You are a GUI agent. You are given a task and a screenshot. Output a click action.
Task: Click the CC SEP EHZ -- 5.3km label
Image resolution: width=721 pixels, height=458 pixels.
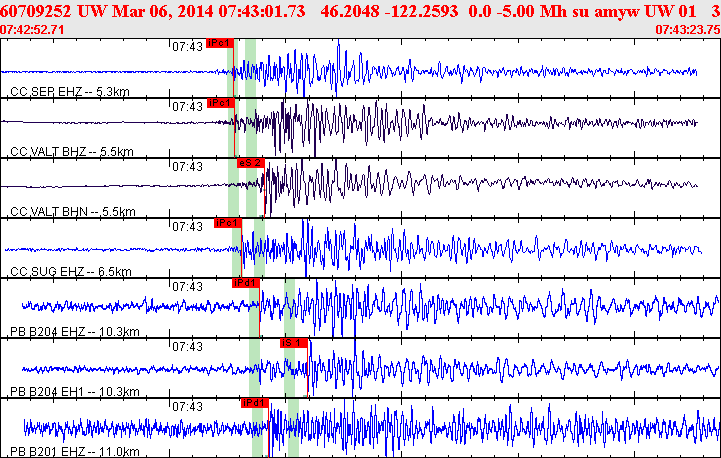(x=70, y=92)
